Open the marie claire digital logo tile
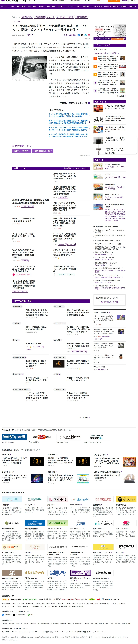 [12, 573]
